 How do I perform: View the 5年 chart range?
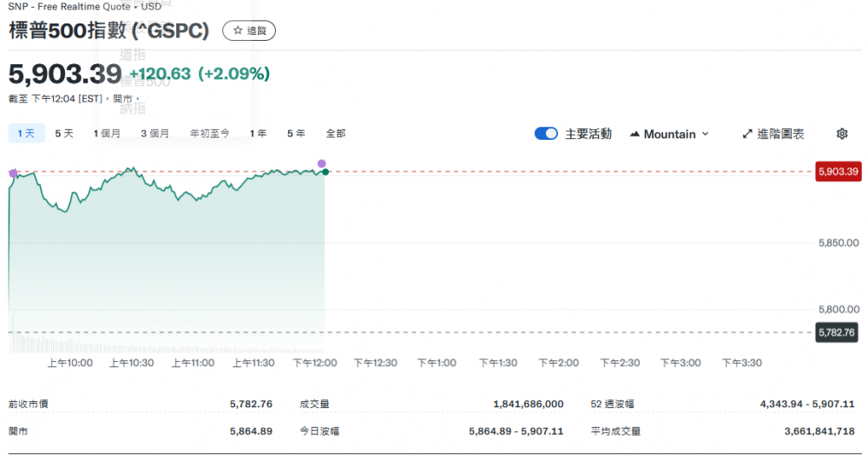point(296,133)
